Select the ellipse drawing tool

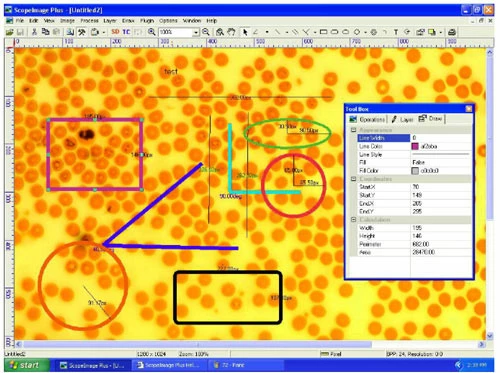click(346, 32)
